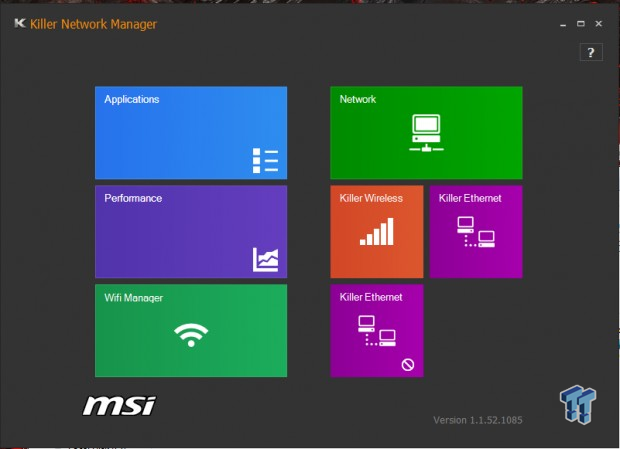
Task: Click the Performance chart icon
Action: (x=265, y=260)
